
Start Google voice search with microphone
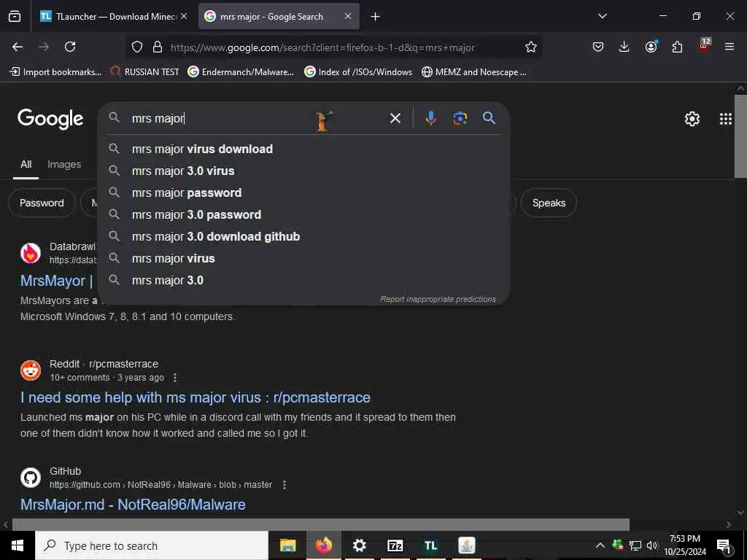tap(430, 118)
